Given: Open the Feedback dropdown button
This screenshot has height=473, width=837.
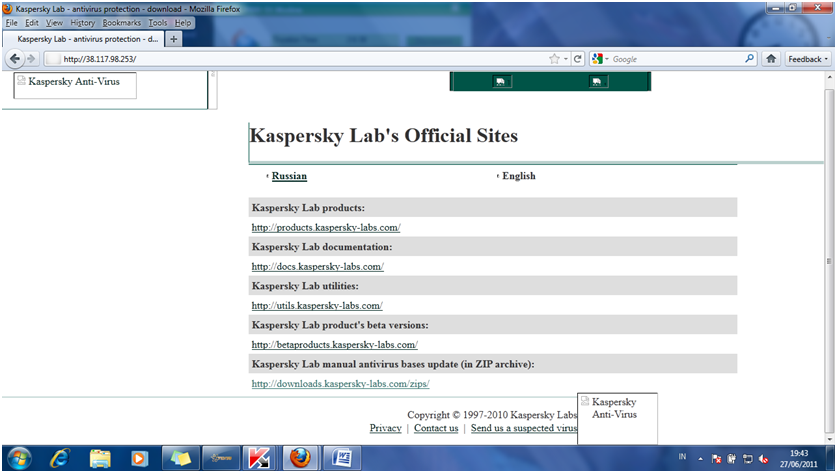Looking at the screenshot, I should coord(809,59).
